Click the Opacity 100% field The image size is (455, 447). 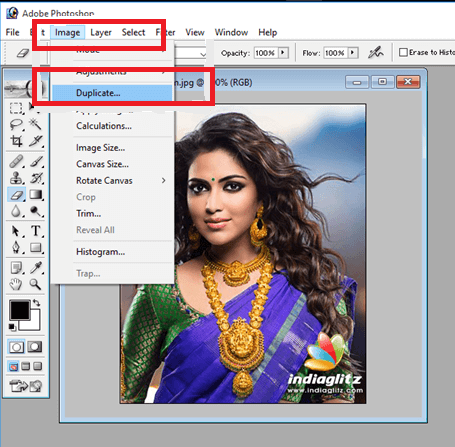pos(265,53)
